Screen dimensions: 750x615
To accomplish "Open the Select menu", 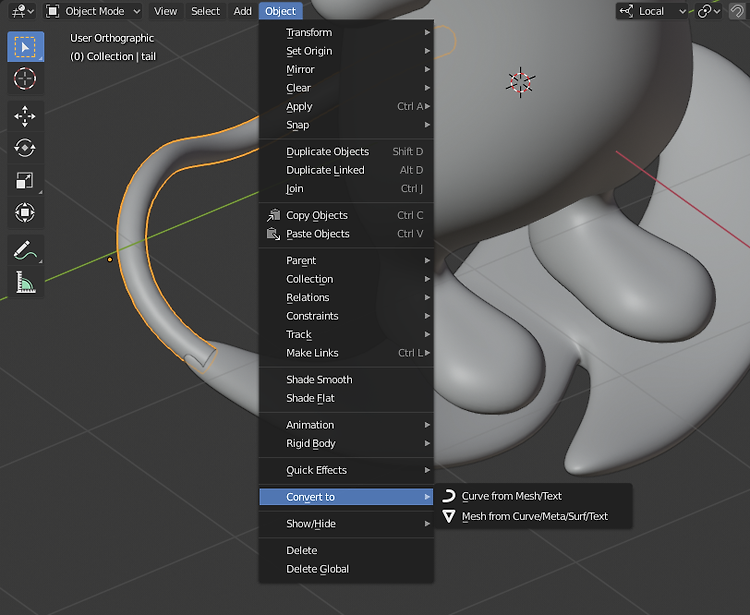I will tap(205, 11).
